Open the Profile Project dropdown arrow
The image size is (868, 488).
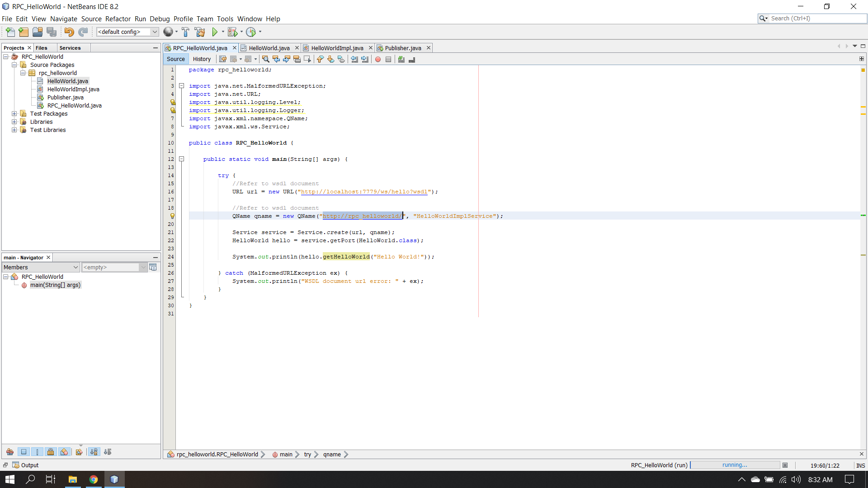[x=260, y=32]
